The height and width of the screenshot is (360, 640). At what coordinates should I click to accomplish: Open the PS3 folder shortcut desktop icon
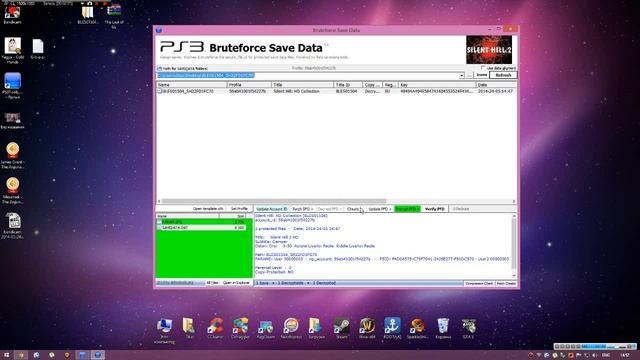[x=13, y=86]
